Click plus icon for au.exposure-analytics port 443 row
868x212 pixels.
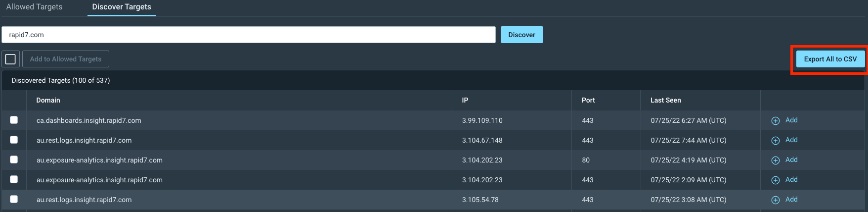(x=776, y=180)
